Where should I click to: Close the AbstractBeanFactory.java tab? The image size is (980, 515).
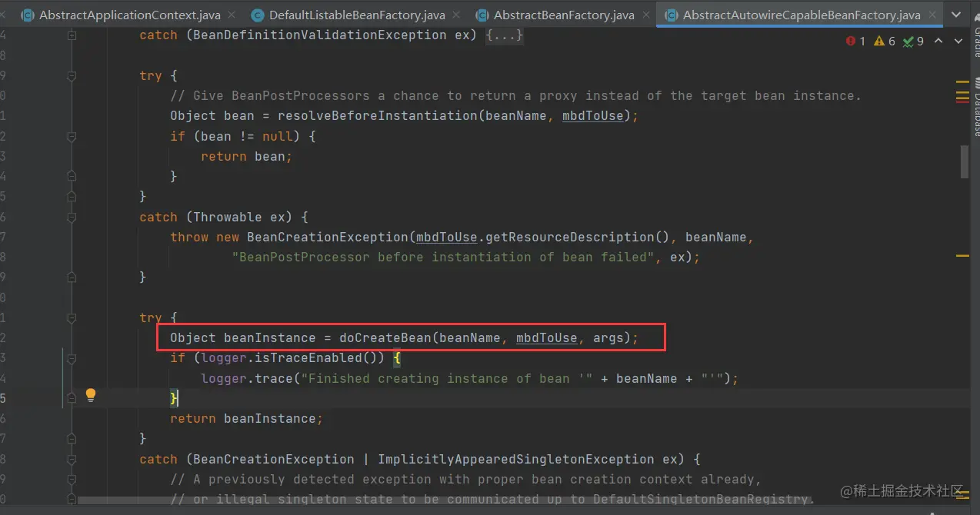point(646,15)
